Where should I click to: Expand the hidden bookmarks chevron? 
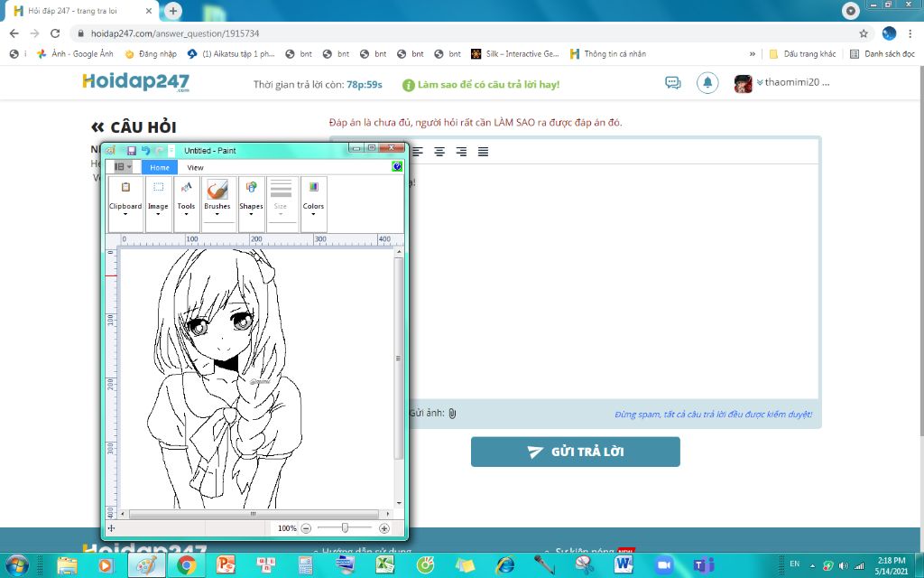(x=752, y=53)
